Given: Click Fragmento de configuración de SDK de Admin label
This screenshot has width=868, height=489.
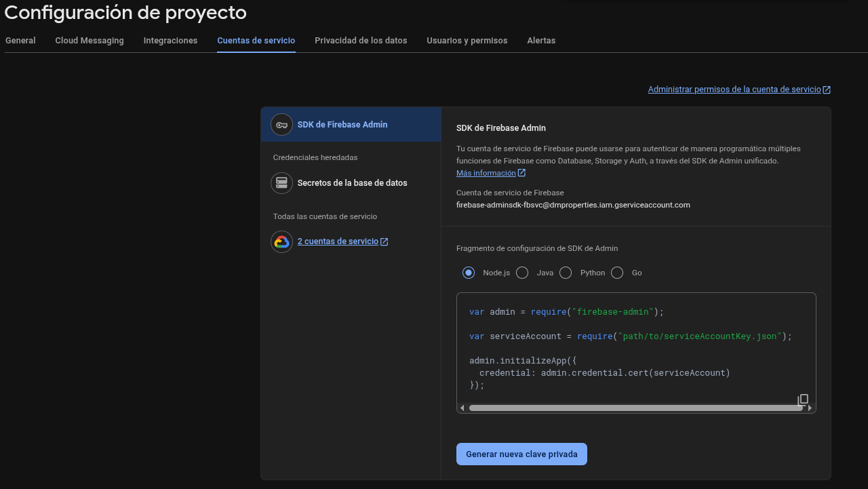Looking at the screenshot, I should click(537, 248).
